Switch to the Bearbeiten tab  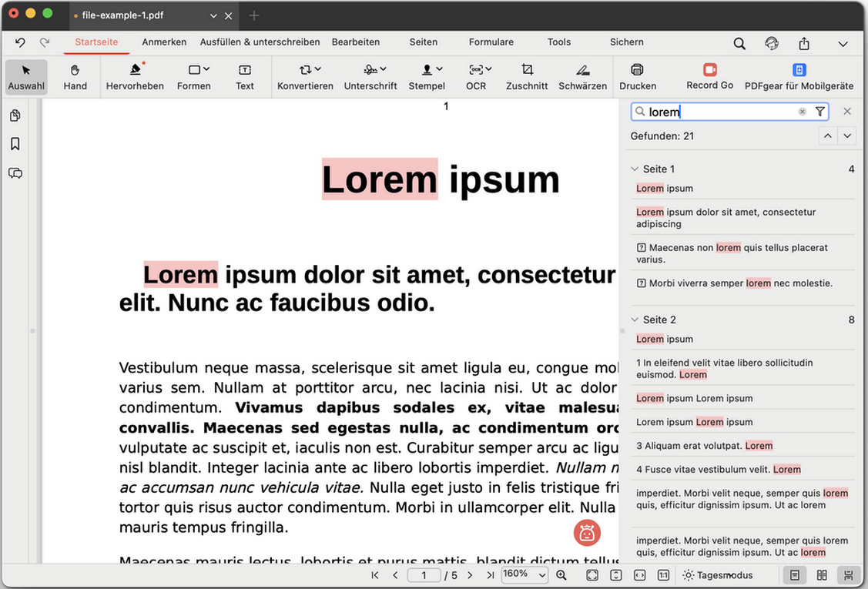click(x=355, y=42)
